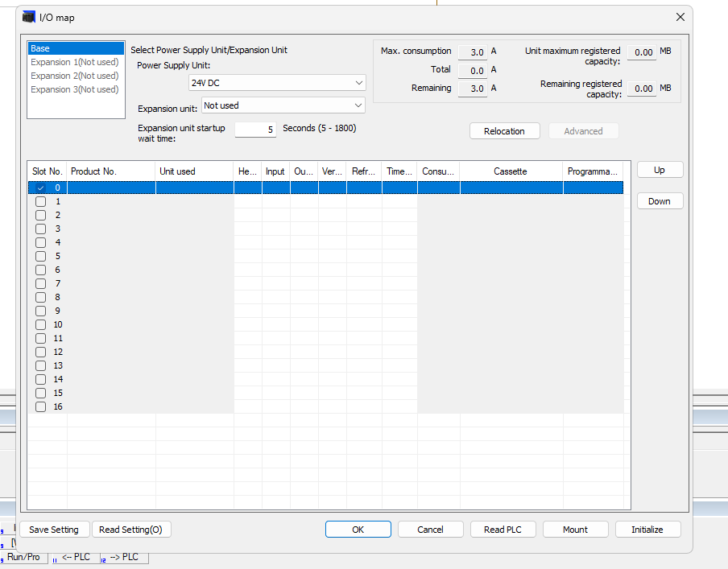This screenshot has width=728, height=569.
Task: Check the slot 10 checkbox
Action: tap(41, 325)
